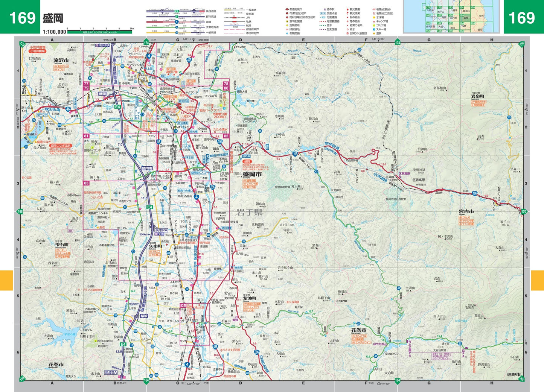
Task: Select the 盛岡 page title
Action: 53,18
